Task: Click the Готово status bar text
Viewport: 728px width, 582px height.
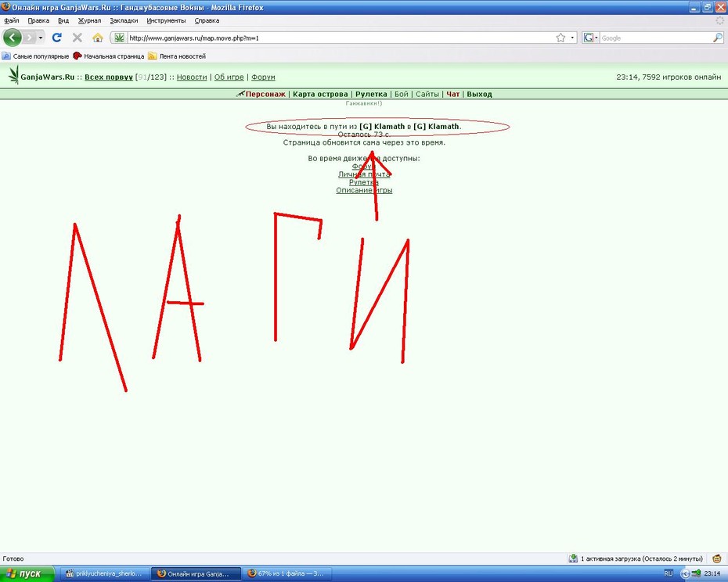Action: pos(13,559)
